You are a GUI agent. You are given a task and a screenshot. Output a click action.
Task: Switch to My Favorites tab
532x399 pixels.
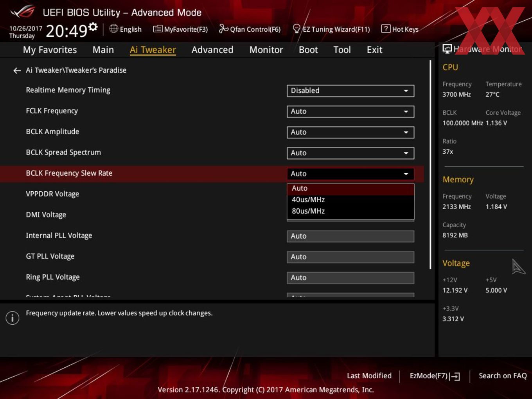pyautogui.click(x=50, y=50)
